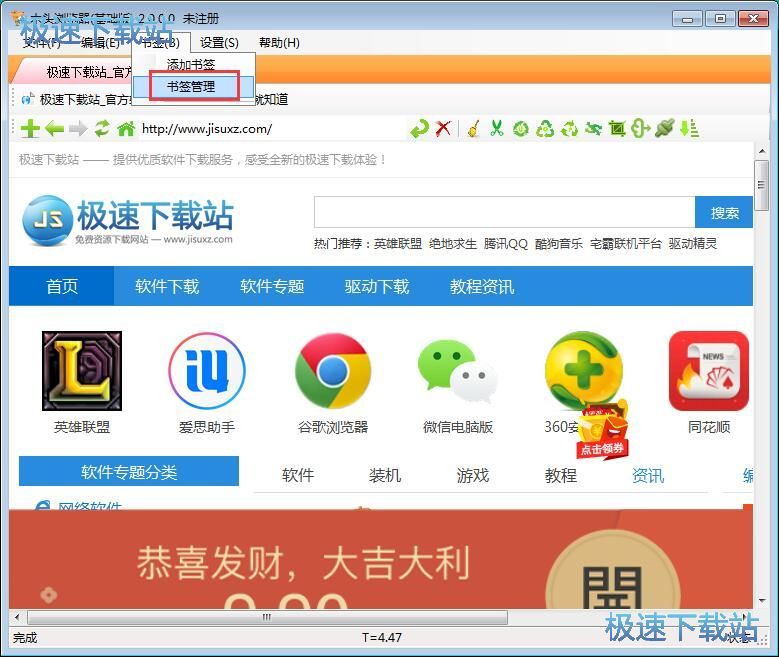Go forward with the gray right arrow
The image size is (779, 657).
78,129
